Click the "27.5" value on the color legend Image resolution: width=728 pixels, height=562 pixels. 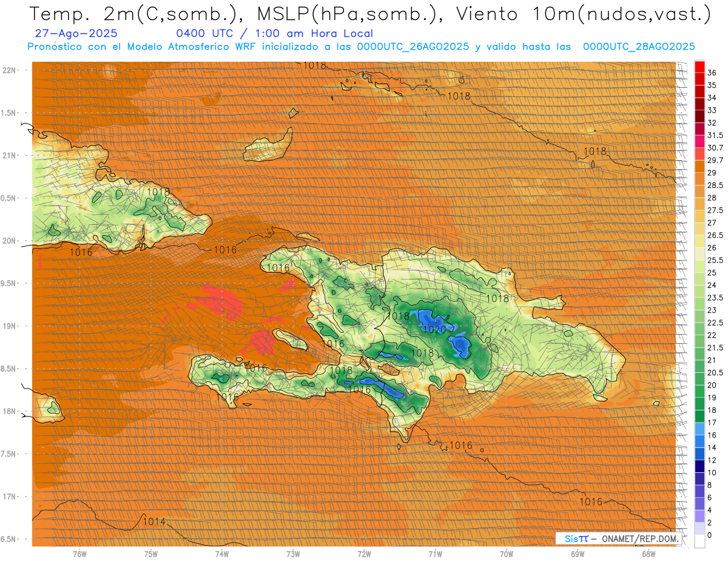click(715, 210)
